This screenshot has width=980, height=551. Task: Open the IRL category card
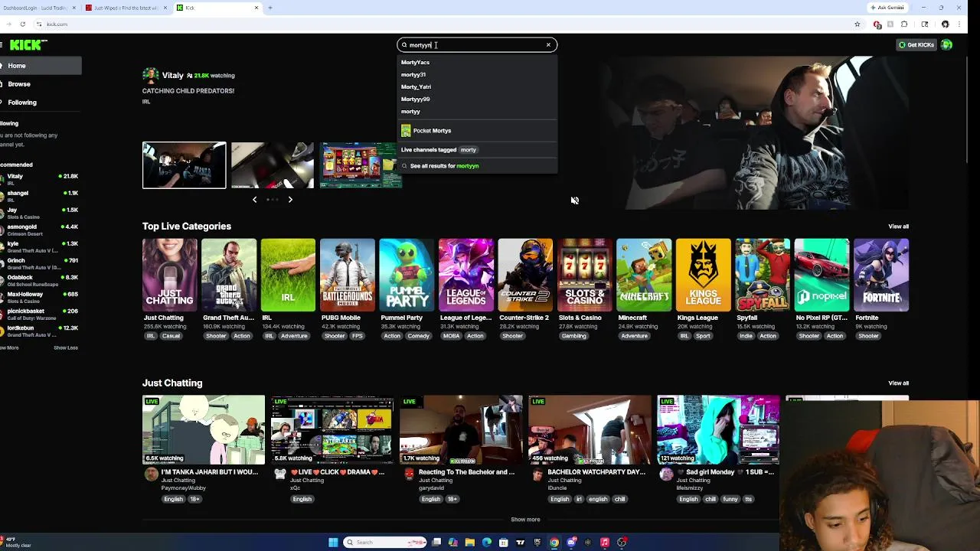[x=288, y=275]
